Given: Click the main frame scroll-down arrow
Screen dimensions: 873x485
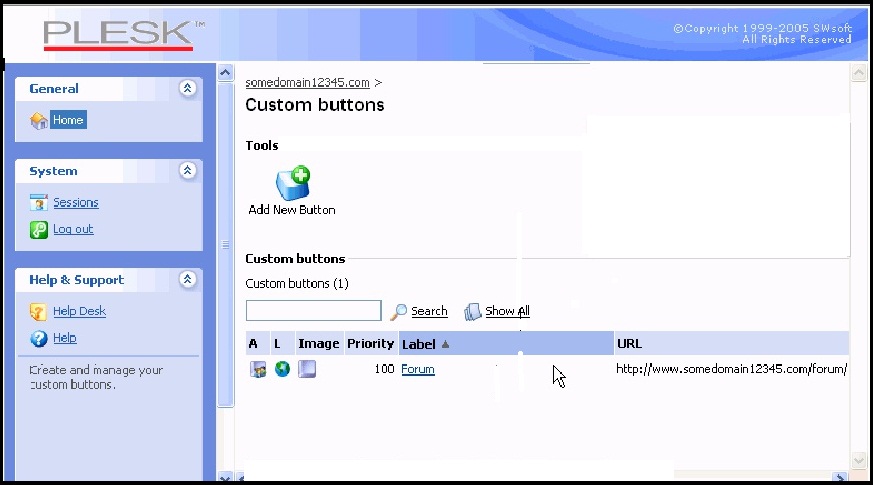Looking at the screenshot, I should (859, 460).
